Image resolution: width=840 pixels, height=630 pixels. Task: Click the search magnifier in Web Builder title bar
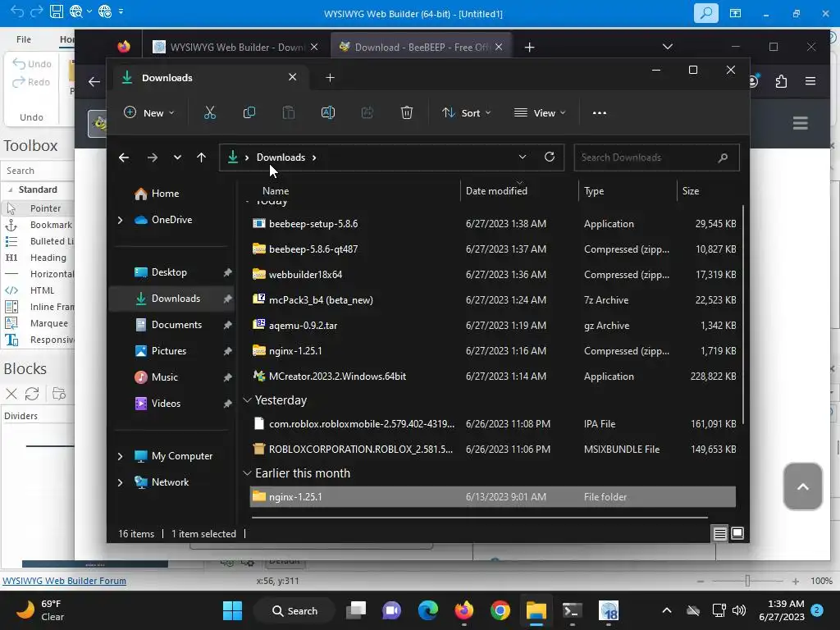[706, 13]
